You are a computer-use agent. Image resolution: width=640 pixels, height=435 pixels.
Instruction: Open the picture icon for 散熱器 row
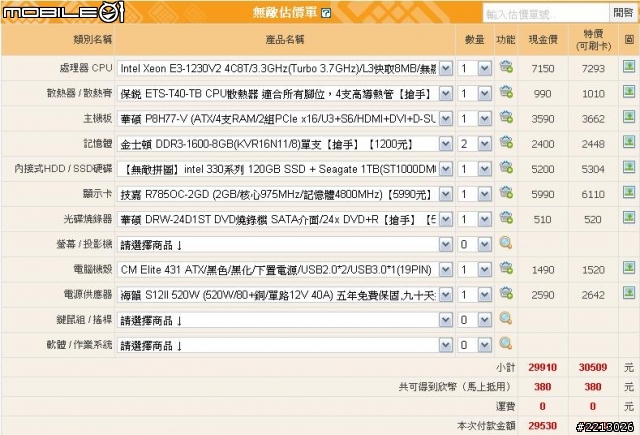629,91
